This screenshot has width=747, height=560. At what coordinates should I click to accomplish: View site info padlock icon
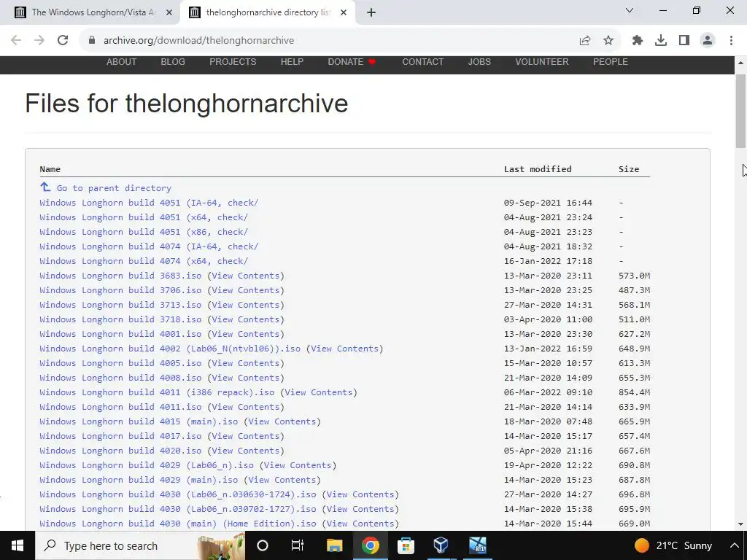[92, 41]
